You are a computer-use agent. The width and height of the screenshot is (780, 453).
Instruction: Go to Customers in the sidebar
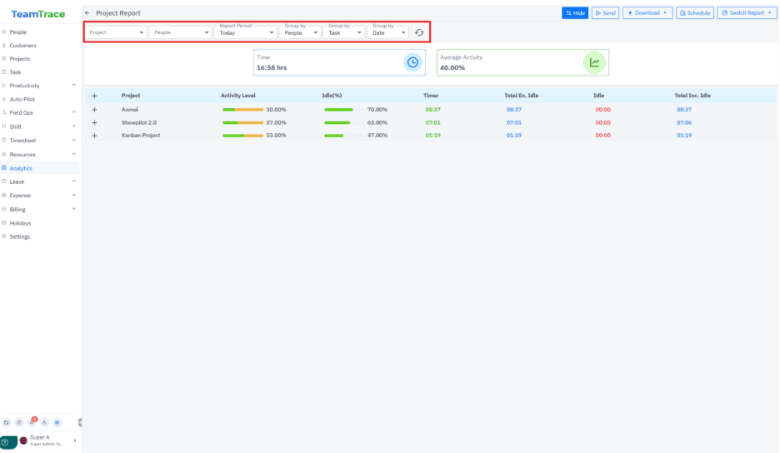point(23,46)
